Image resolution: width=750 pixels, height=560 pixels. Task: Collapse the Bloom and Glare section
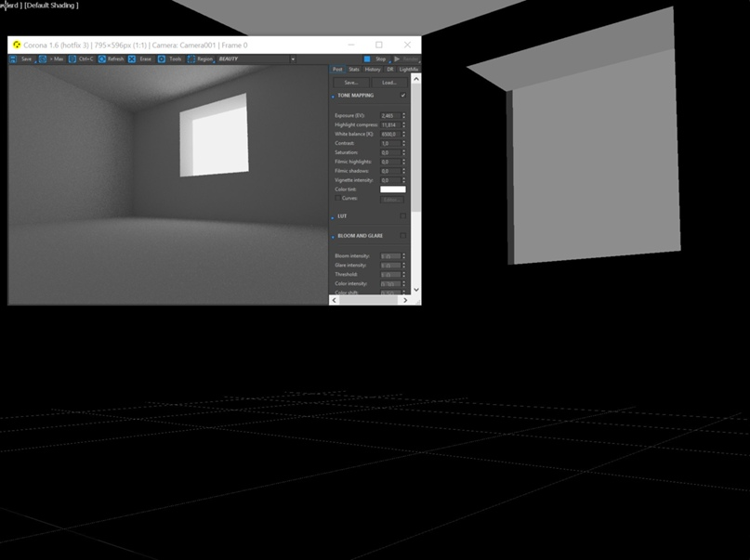click(333, 237)
